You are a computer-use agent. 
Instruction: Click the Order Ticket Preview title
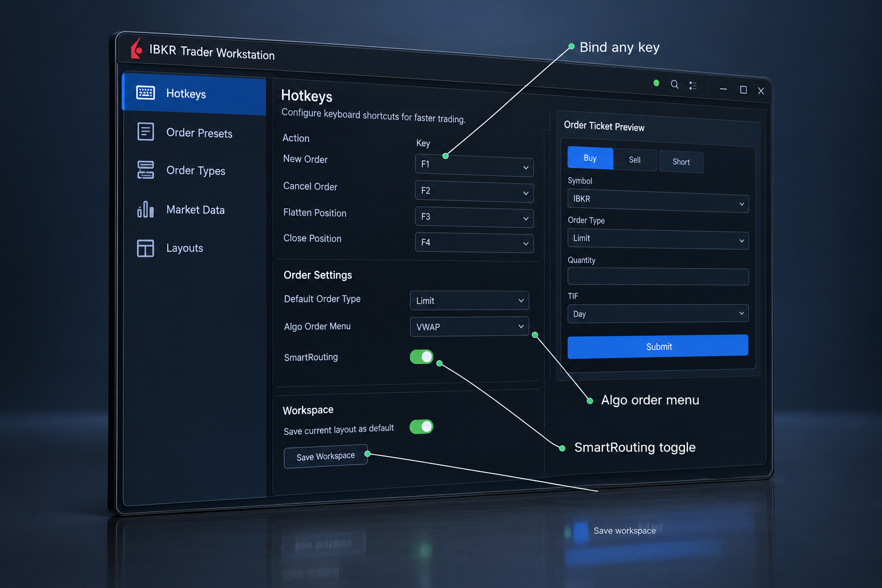coord(604,126)
